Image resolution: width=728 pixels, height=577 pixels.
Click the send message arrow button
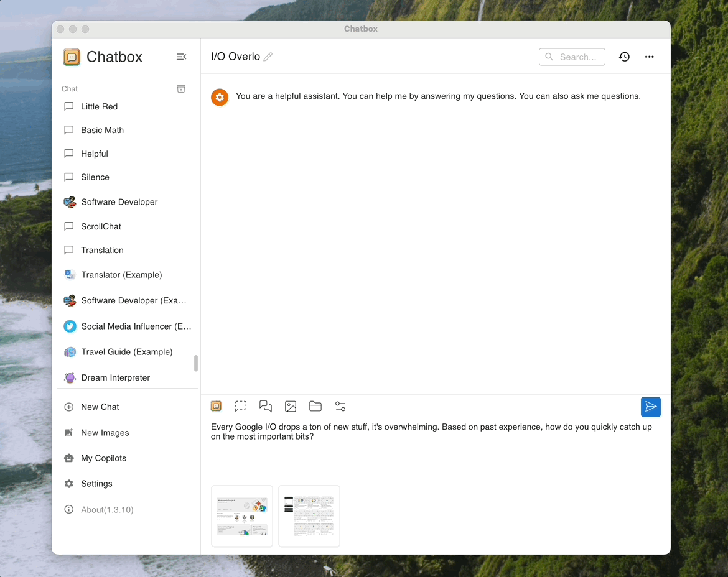click(650, 407)
